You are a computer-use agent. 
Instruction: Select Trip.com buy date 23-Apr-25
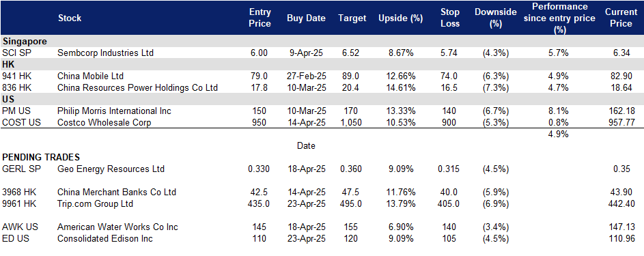click(306, 203)
